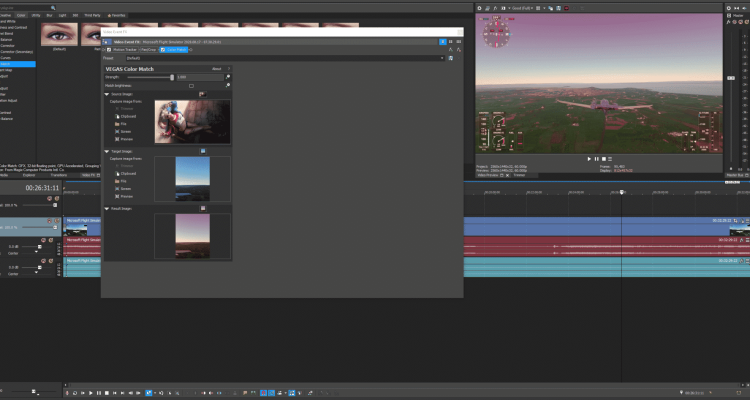The width and height of the screenshot is (750, 400).
Task: Open the project video properties gear icon
Action: point(479,8)
